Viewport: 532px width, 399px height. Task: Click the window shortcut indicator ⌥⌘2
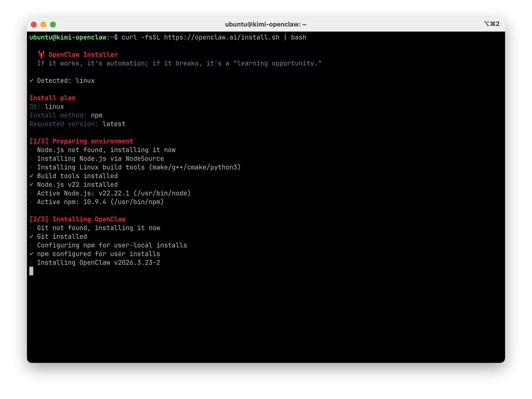492,24
